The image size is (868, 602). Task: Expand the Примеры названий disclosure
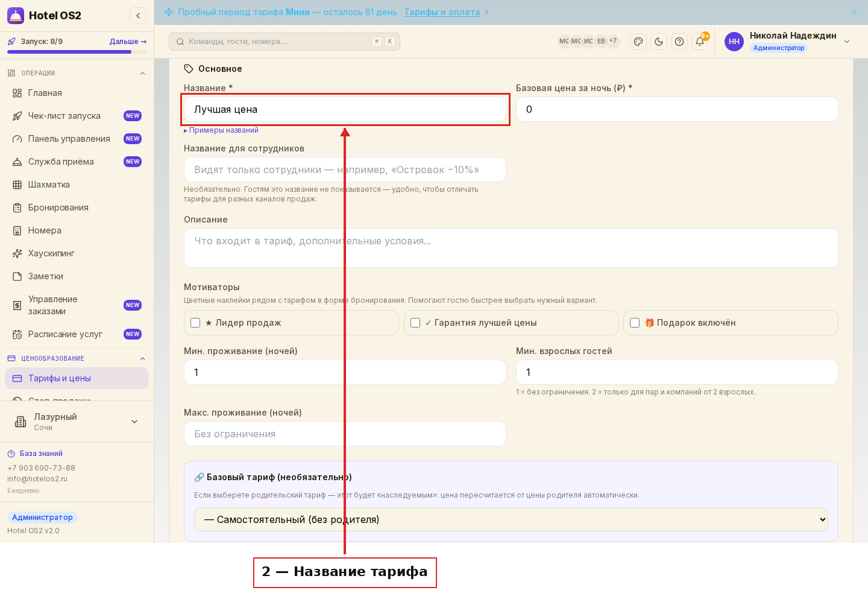[221, 130]
